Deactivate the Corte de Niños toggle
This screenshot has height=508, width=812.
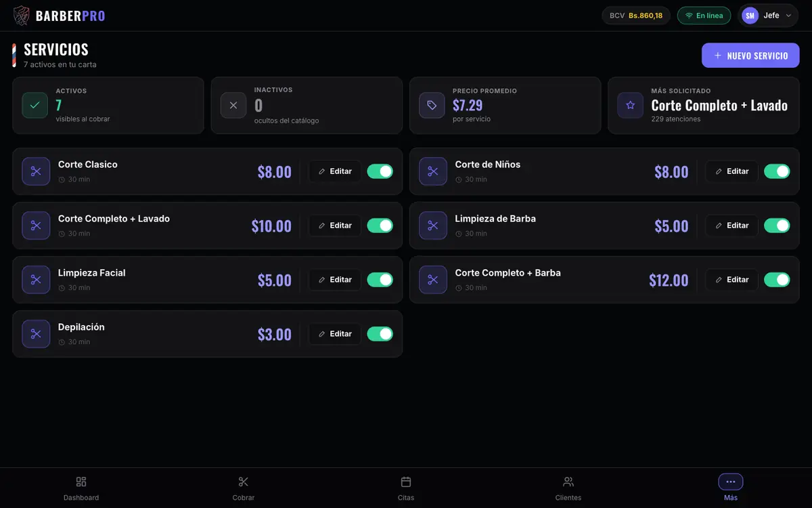777,171
